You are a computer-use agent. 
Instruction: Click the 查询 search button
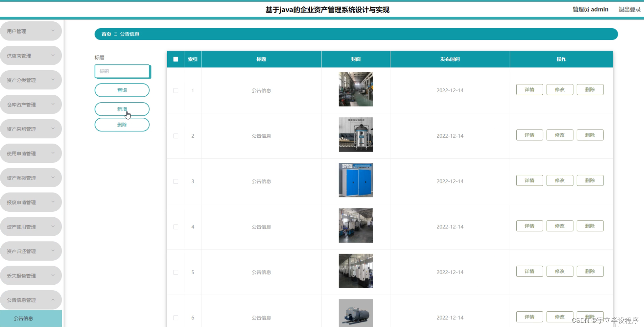(122, 90)
